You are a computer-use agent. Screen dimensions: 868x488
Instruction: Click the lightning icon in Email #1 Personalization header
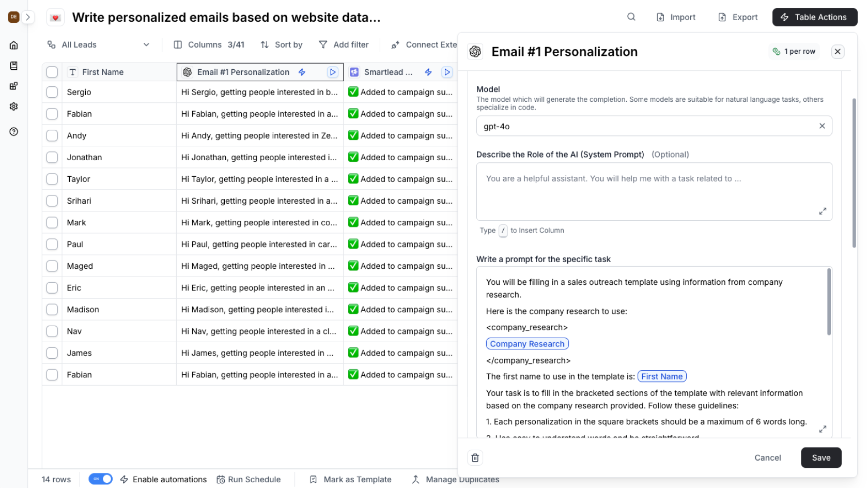[302, 72]
